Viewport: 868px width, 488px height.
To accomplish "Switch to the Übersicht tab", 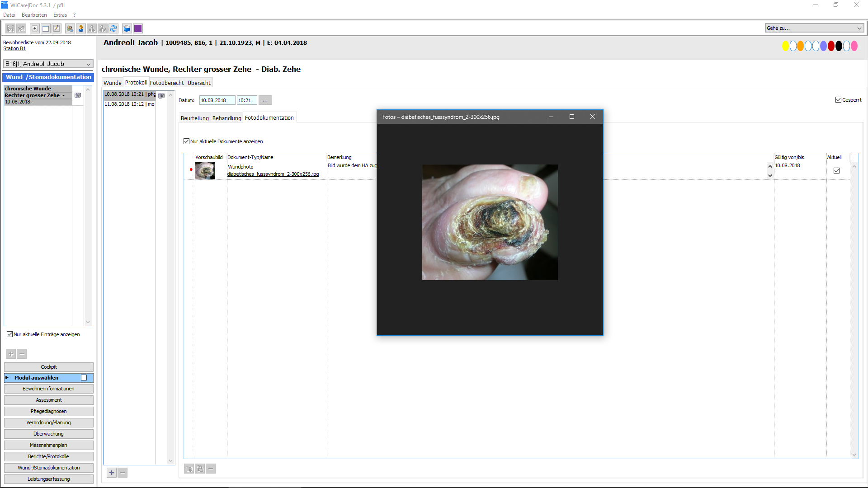I will point(199,83).
